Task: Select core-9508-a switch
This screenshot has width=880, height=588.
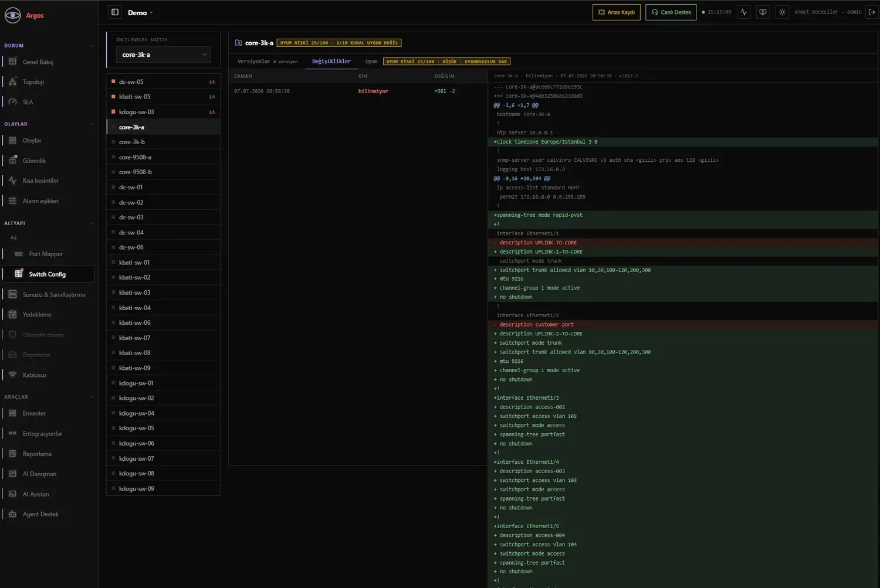Action: (x=163, y=157)
